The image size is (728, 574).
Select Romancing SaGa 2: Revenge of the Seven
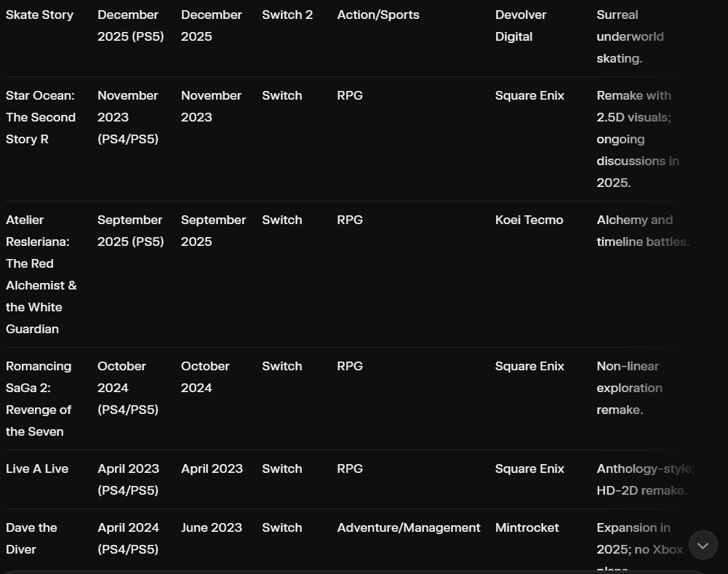[x=39, y=399]
